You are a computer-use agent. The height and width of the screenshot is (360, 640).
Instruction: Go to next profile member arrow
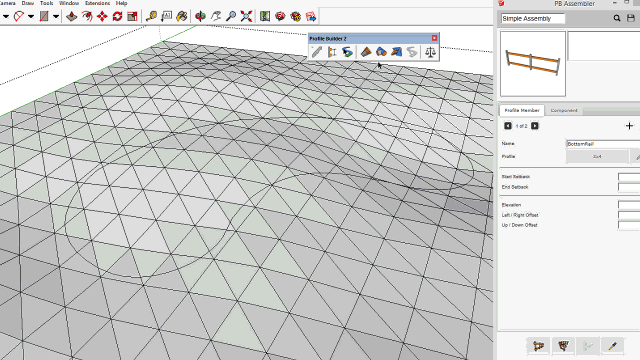pyautogui.click(x=535, y=126)
